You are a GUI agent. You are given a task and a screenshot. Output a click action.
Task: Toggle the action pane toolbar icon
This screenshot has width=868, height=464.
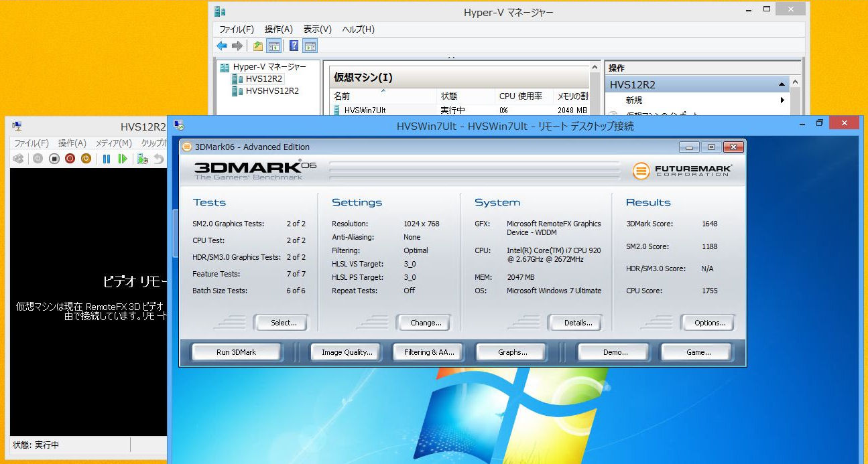[x=310, y=46]
